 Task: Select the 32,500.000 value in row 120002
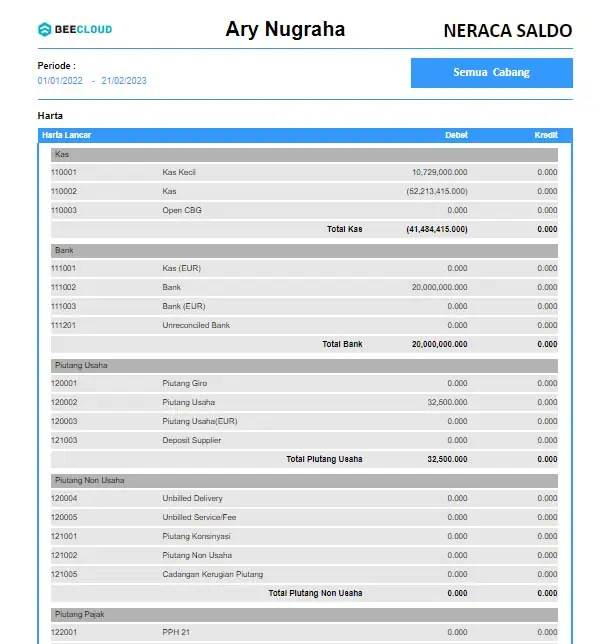447,402
